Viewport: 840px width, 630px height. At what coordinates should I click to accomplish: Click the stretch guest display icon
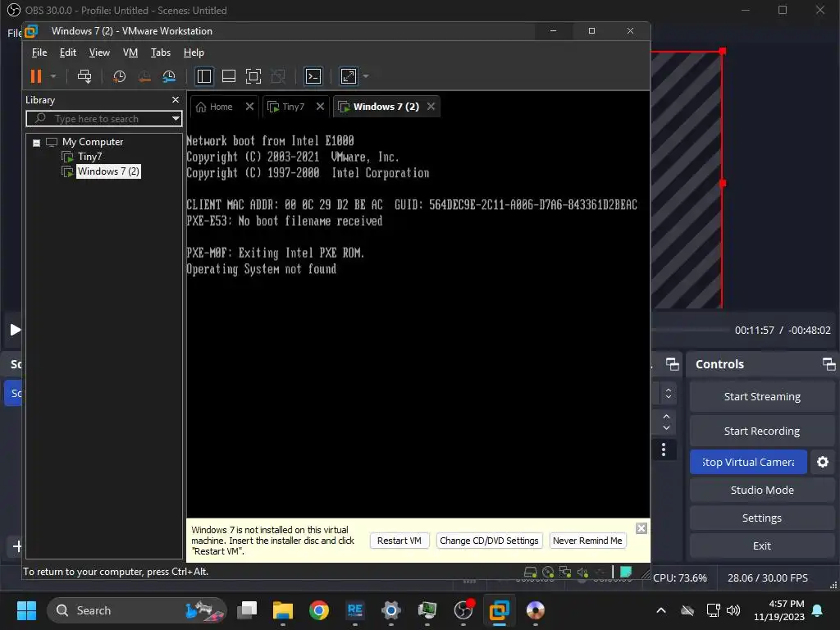349,76
